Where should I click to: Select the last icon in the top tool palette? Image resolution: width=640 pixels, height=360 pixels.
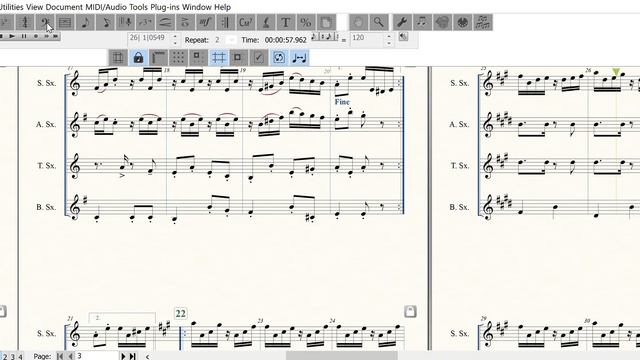tap(482, 22)
